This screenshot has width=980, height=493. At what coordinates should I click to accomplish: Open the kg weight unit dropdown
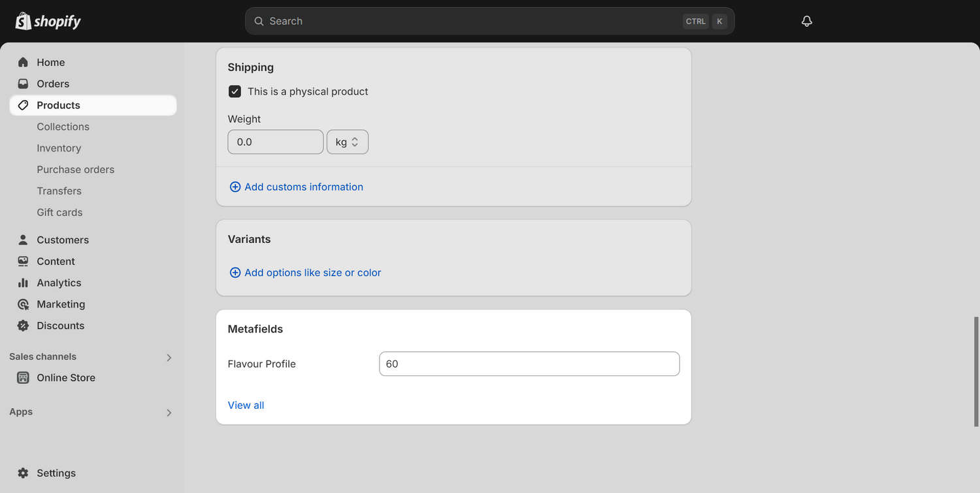click(x=348, y=142)
